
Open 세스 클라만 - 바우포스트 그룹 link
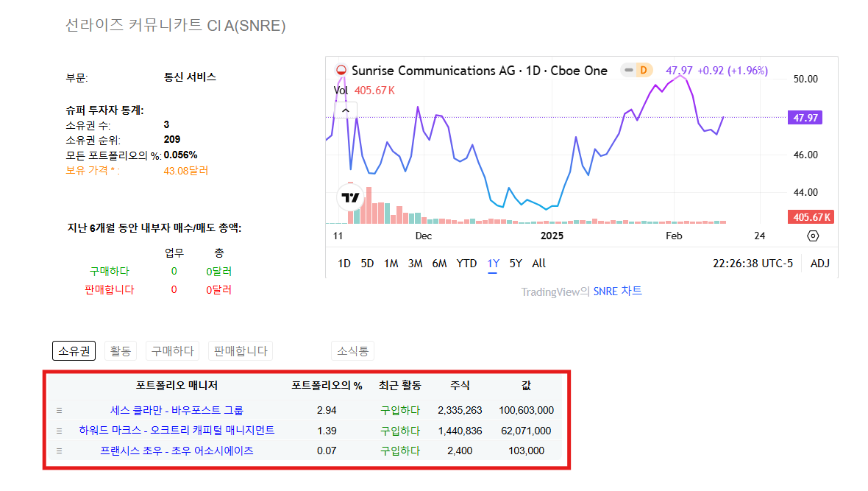point(177,410)
